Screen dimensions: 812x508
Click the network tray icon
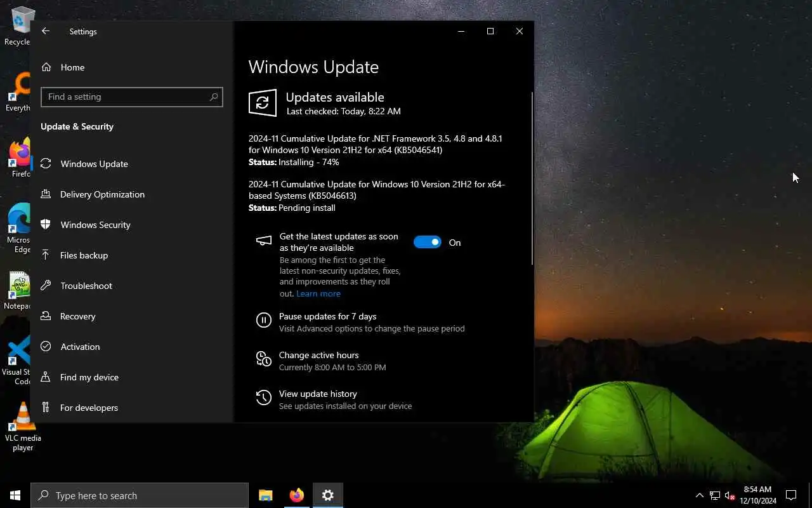coord(714,495)
